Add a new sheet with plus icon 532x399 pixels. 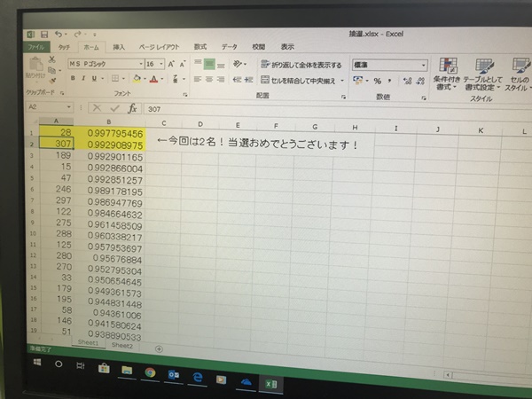pos(159,348)
